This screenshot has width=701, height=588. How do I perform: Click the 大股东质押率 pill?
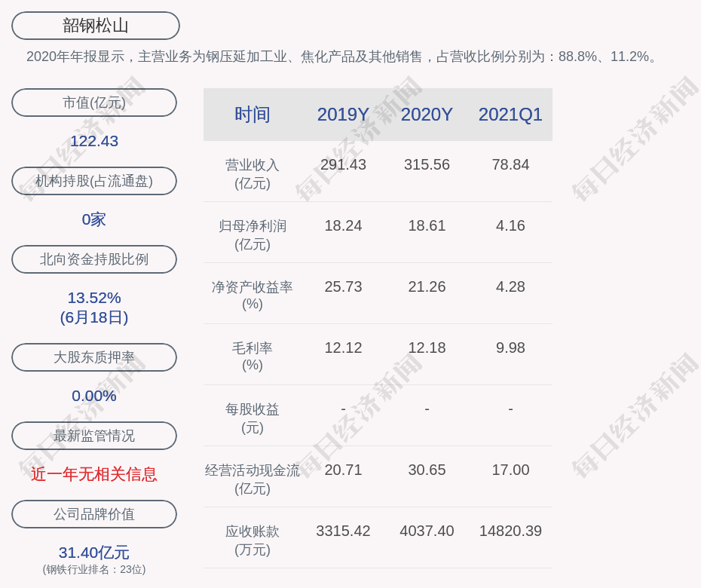click(x=94, y=357)
